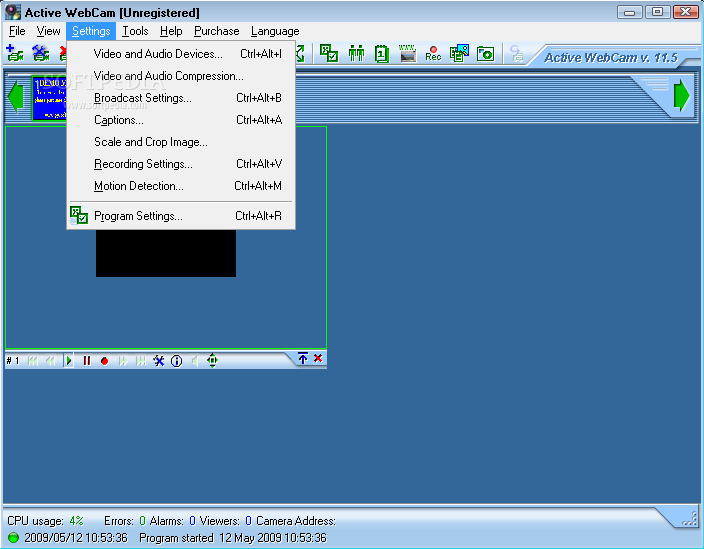The height and width of the screenshot is (549, 704).
Task: Click the speaker audio icon for camera #1
Action: [195, 360]
